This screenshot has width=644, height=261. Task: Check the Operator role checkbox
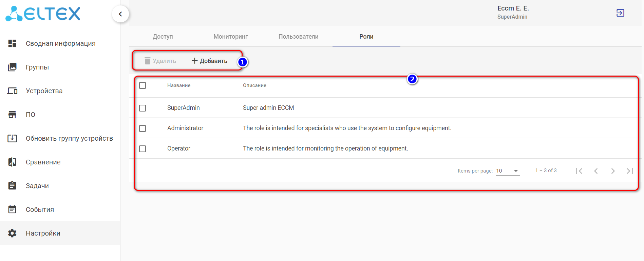143,149
